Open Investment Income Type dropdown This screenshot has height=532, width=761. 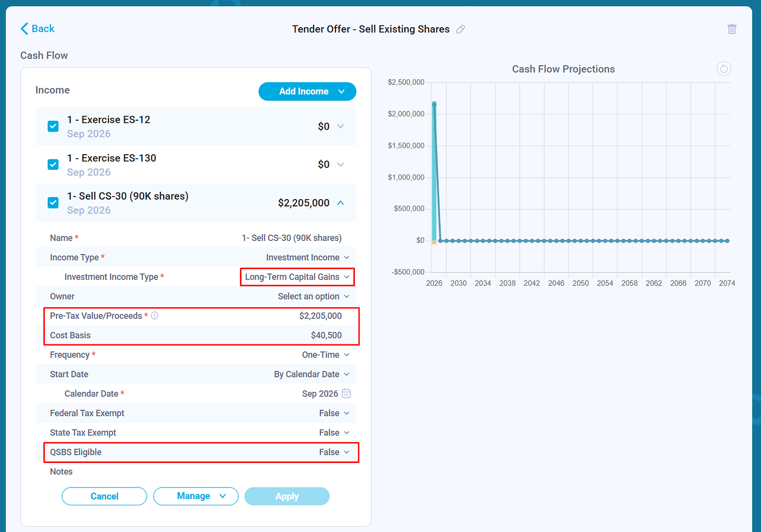[297, 277]
